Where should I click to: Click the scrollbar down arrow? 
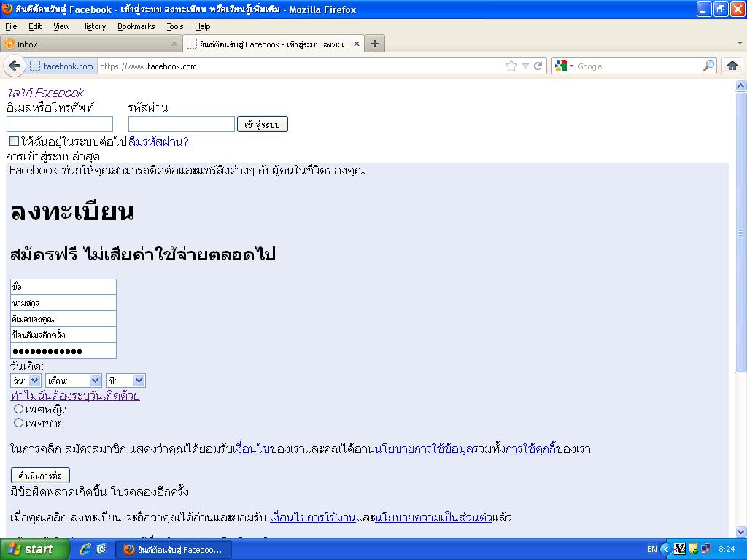coord(740,532)
